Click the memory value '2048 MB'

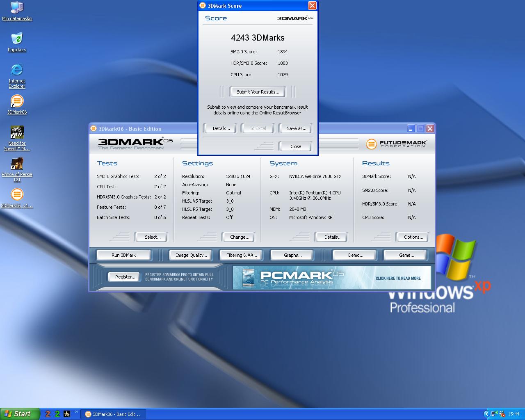coord(297,209)
